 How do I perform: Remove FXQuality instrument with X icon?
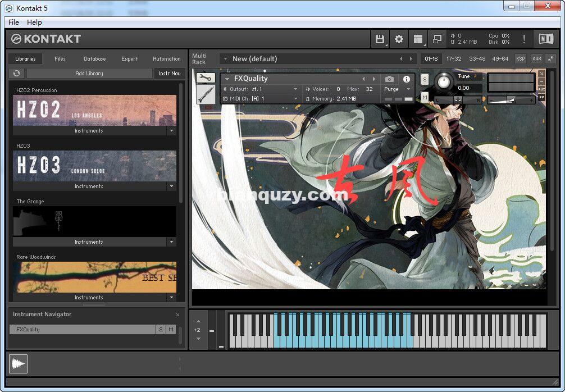click(541, 74)
